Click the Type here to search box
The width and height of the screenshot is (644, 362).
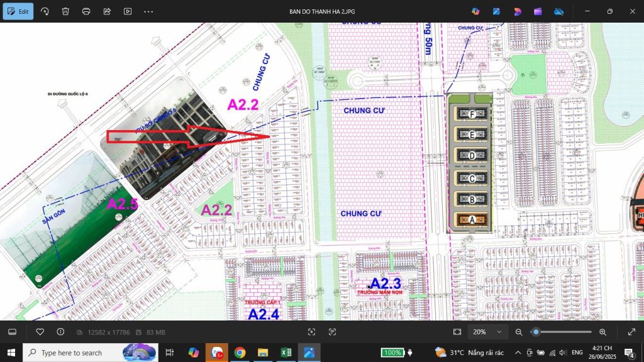click(x=91, y=353)
